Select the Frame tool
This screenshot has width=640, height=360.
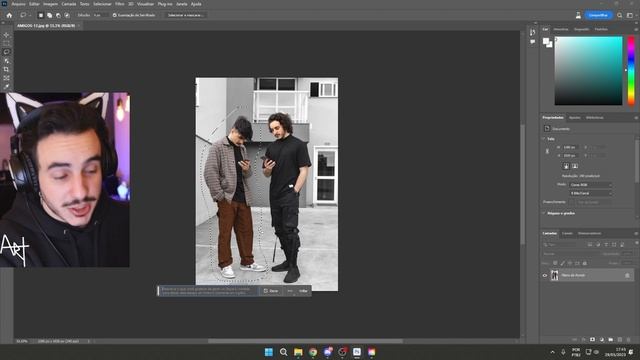click(x=6, y=78)
